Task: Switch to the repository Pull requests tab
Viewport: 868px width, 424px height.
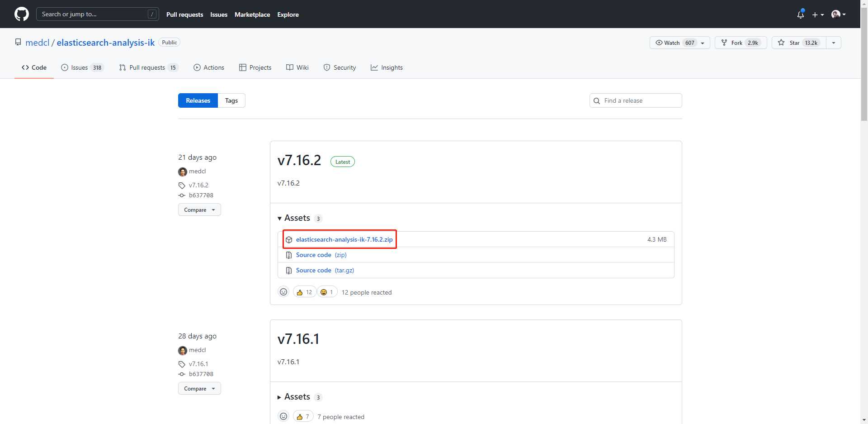Action: pos(149,67)
